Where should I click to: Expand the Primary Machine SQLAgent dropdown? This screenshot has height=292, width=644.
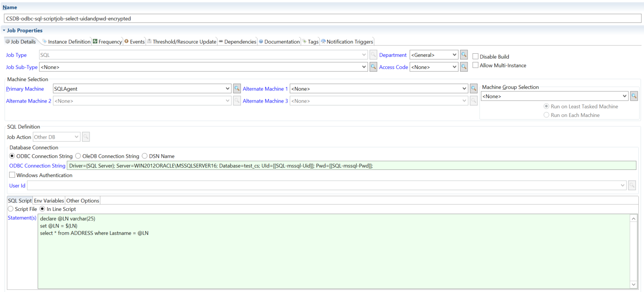pos(228,89)
